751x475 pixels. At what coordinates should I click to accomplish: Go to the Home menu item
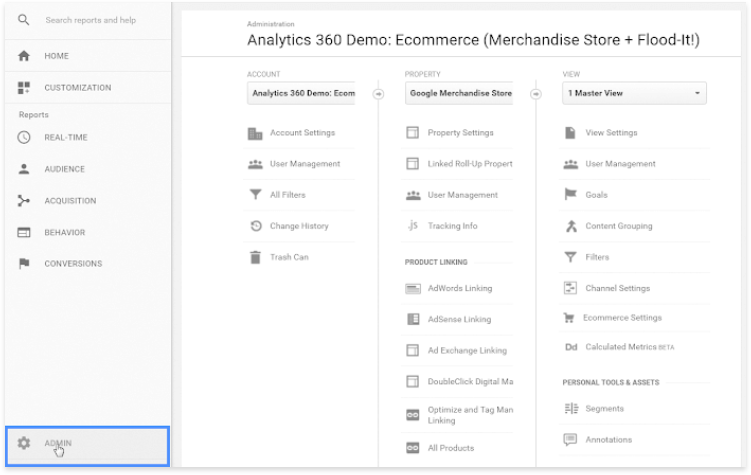point(56,56)
